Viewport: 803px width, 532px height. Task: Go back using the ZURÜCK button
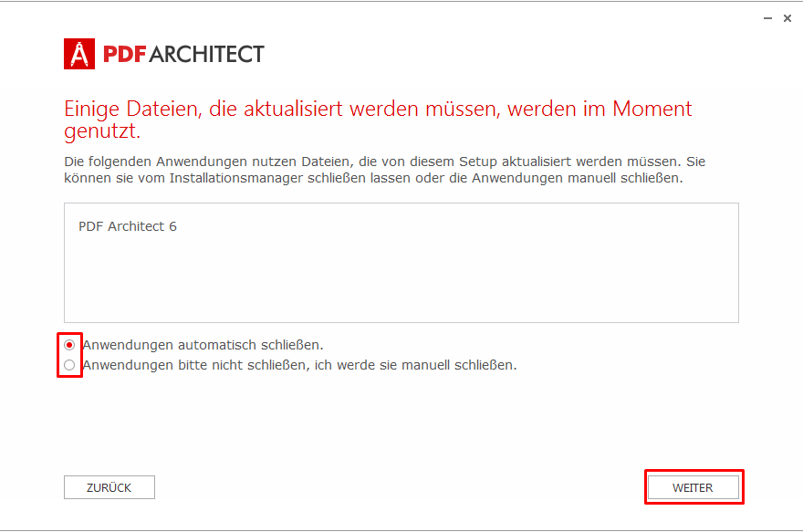click(x=109, y=487)
